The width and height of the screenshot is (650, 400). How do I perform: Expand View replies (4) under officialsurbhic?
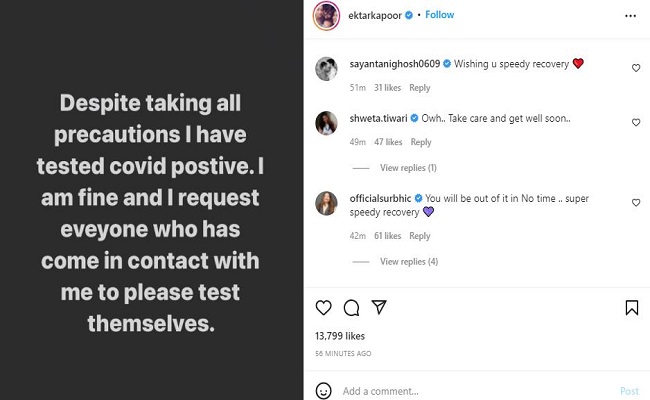pyautogui.click(x=408, y=262)
